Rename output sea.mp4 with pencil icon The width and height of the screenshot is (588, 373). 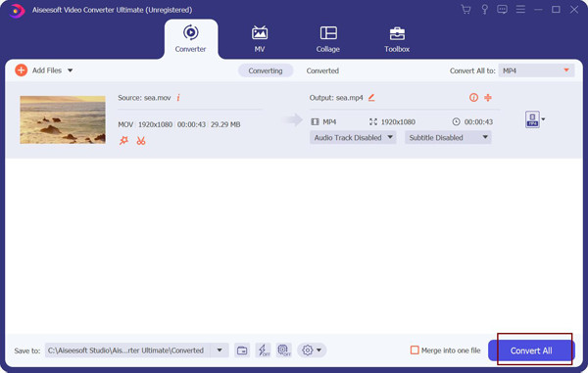(371, 98)
